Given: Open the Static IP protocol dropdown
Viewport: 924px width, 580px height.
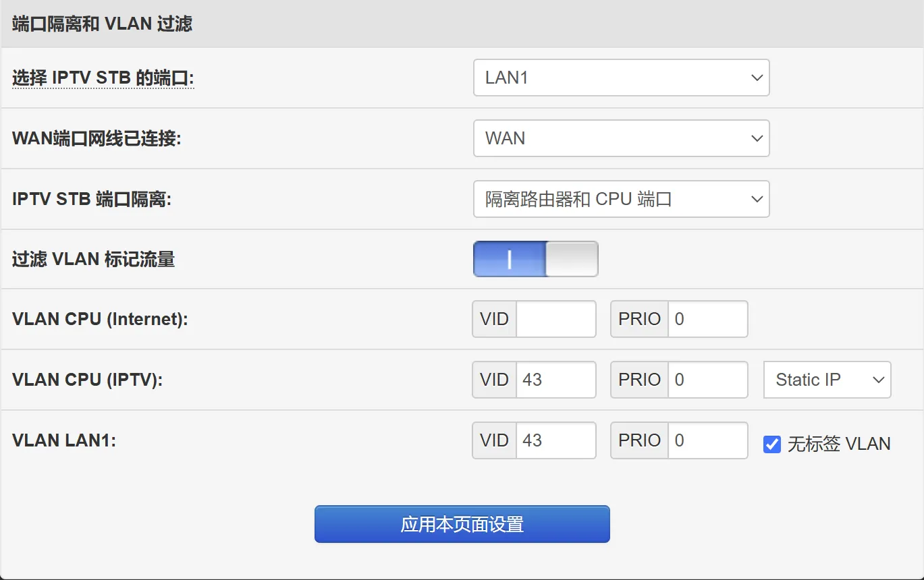Looking at the screenshot, I should [x=826, y=380].
